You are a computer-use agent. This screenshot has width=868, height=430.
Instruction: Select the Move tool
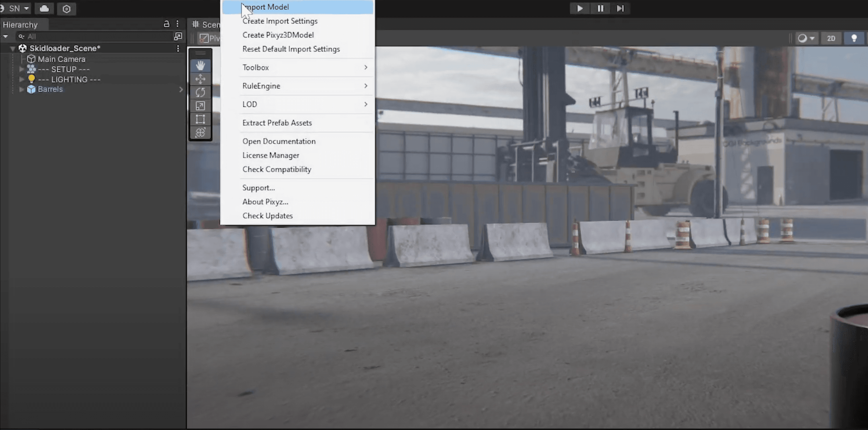[x=200, y=79]
